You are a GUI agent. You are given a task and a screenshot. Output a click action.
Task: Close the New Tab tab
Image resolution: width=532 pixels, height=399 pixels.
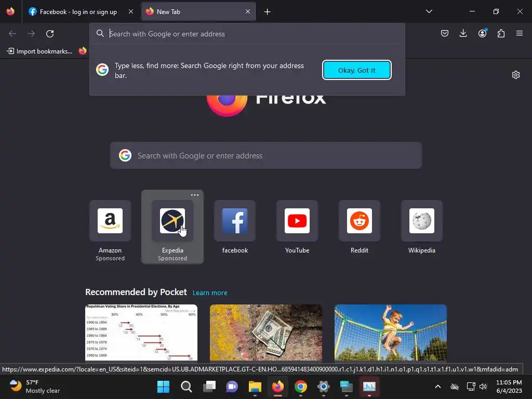pos(248,11)
